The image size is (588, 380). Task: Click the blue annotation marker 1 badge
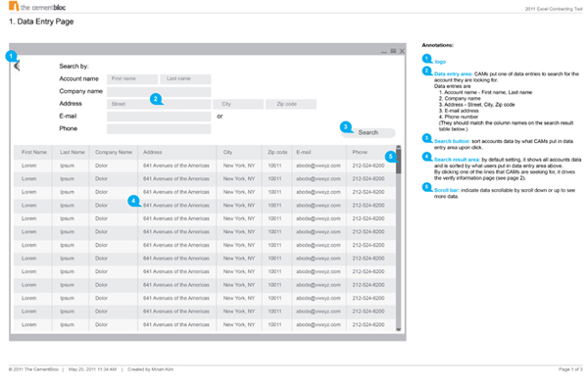pyautogui.click(x=11, y=56)
